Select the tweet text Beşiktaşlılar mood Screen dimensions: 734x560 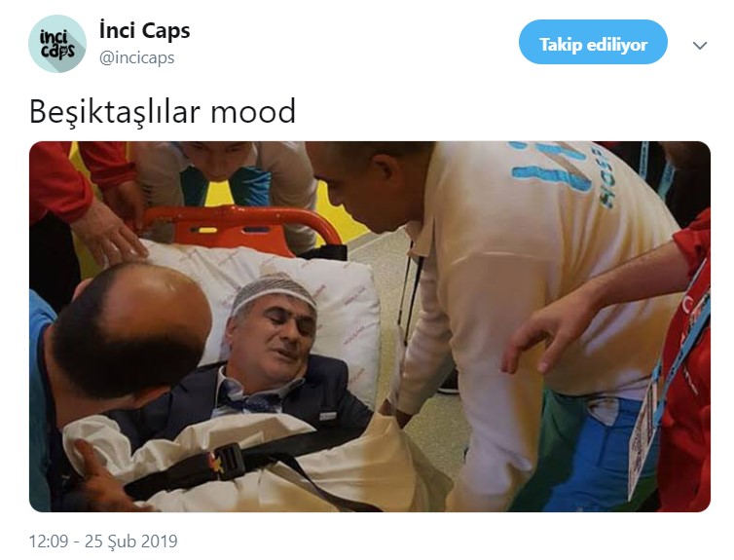click(x=163, y=111)
